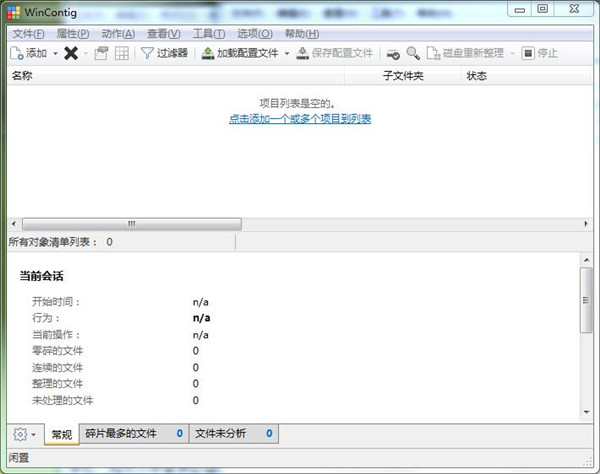600x474 pixels.
Task: Click the 点击添加一个或多个项目到列表 link
Action: (300, 119)
